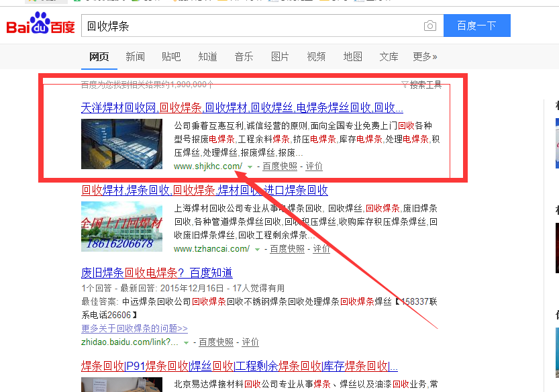
Task: Switch to the 新闻 tab
Action: 135,56
